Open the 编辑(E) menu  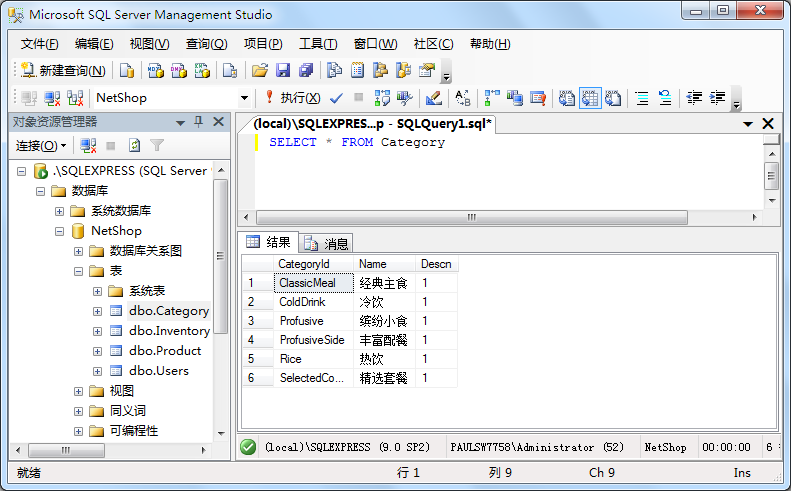[94, 44]
